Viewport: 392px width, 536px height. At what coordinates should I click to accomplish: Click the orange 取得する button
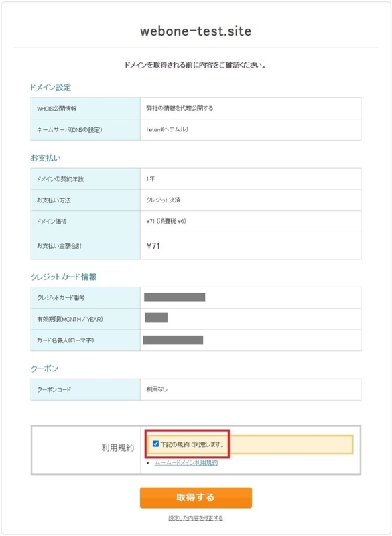coord(196,497)
